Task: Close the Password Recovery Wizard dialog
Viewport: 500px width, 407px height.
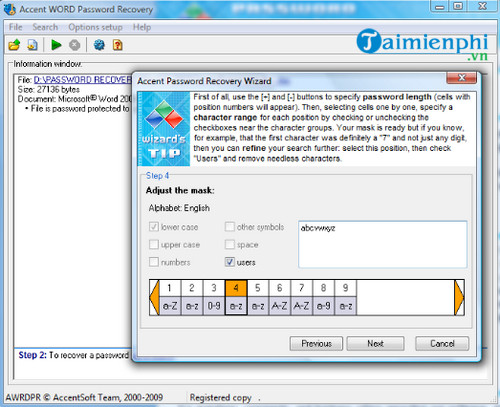Action: (462, 78)
